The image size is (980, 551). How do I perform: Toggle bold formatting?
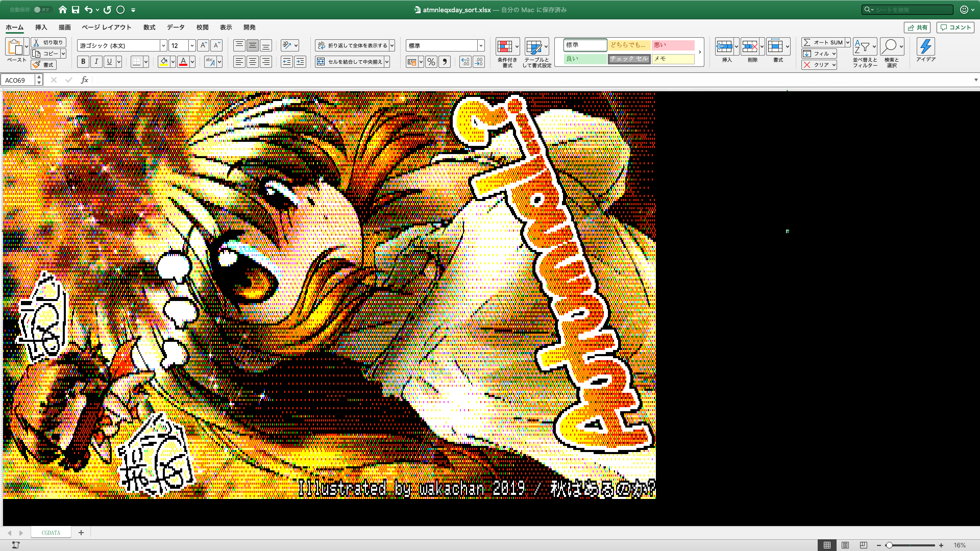(83, 62)
